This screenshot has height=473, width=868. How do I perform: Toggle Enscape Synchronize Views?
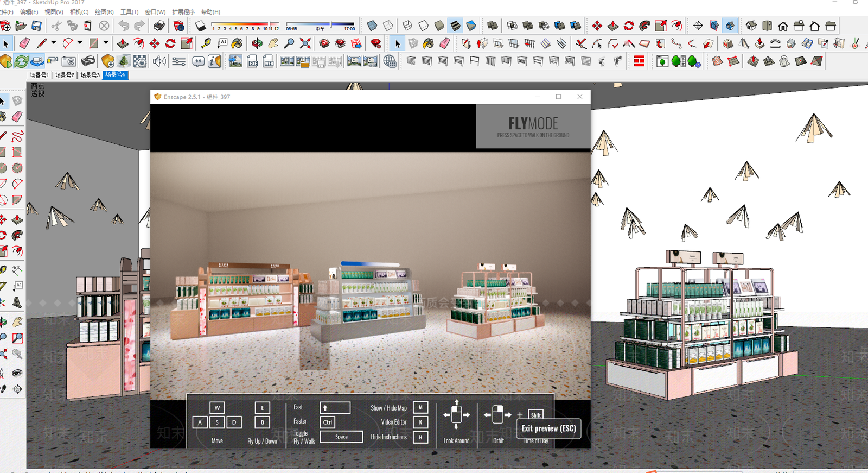coord(37,61)
